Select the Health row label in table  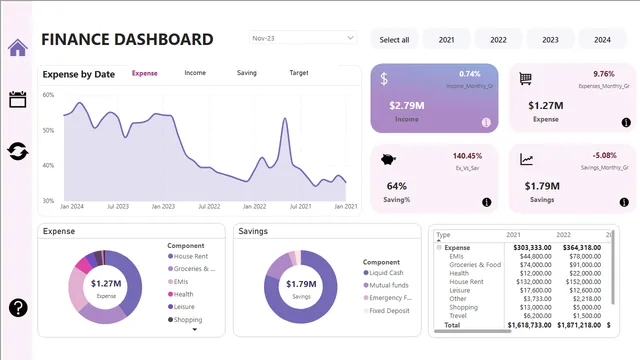click(x=459, y=273)
